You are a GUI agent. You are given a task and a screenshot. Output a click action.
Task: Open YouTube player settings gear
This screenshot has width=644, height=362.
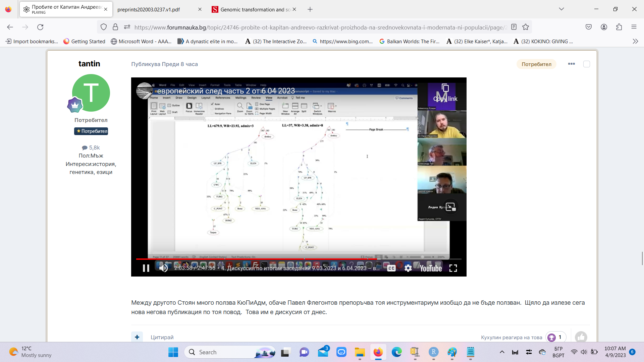pos(408,268)
